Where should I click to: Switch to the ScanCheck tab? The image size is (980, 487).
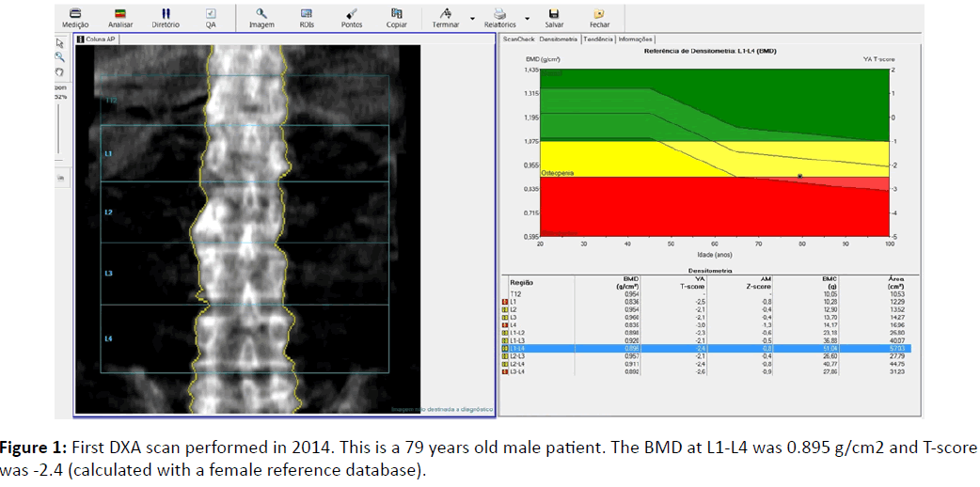517,39
